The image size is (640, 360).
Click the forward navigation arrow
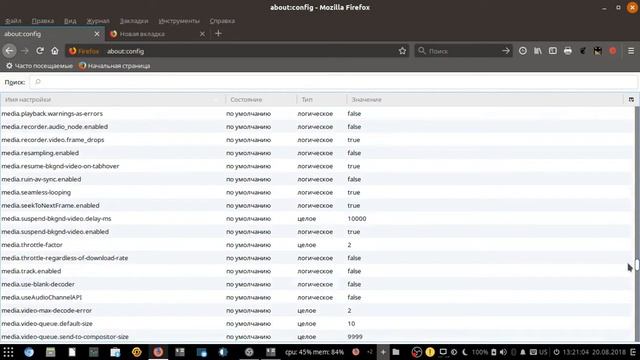24,51
